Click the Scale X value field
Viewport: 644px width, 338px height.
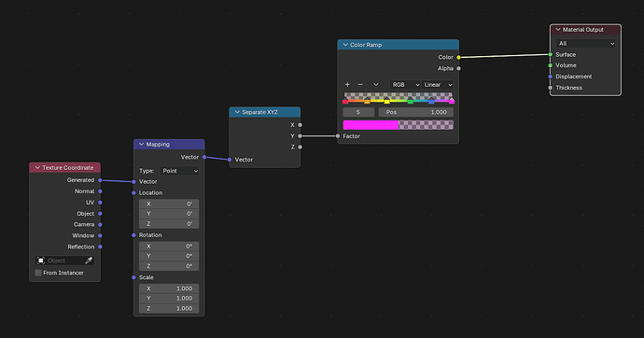coord(169,289)
